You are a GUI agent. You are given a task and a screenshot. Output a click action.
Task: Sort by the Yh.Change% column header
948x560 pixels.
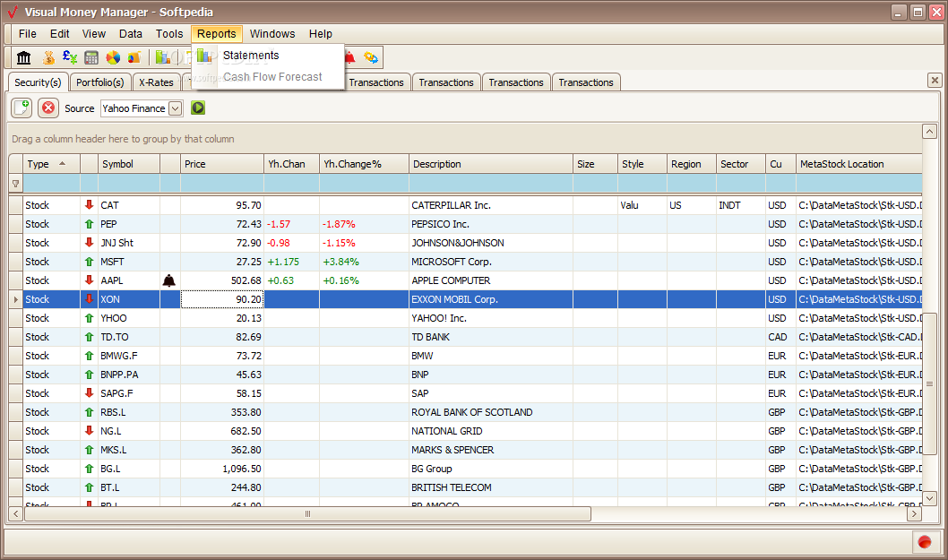(364, 164)
